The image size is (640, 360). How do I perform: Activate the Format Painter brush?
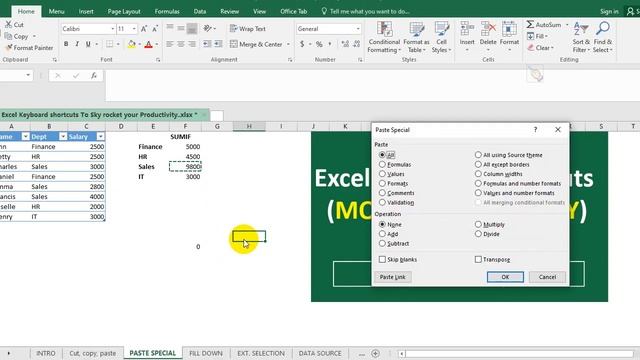[x=8, y=48]
